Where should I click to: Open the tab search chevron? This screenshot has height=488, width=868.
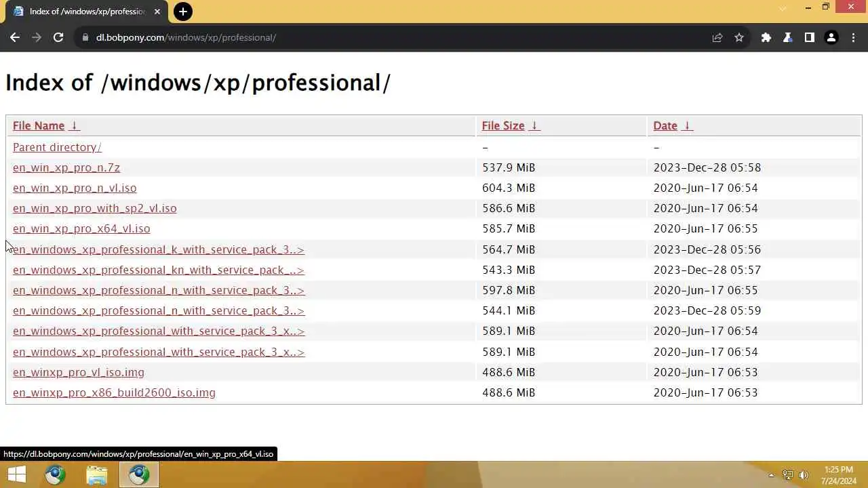783,8
